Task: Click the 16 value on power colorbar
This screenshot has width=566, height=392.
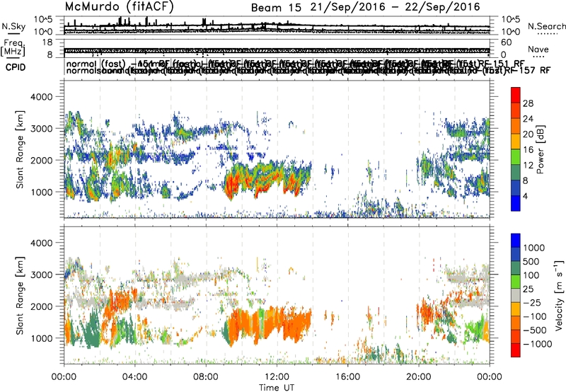Action: [528, 150]
